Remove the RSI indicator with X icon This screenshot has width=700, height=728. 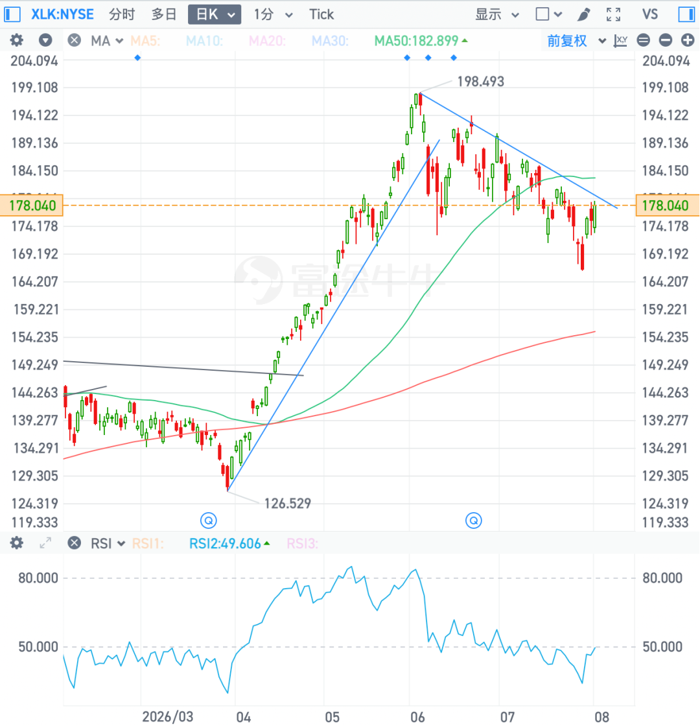(x=75, y=543)
